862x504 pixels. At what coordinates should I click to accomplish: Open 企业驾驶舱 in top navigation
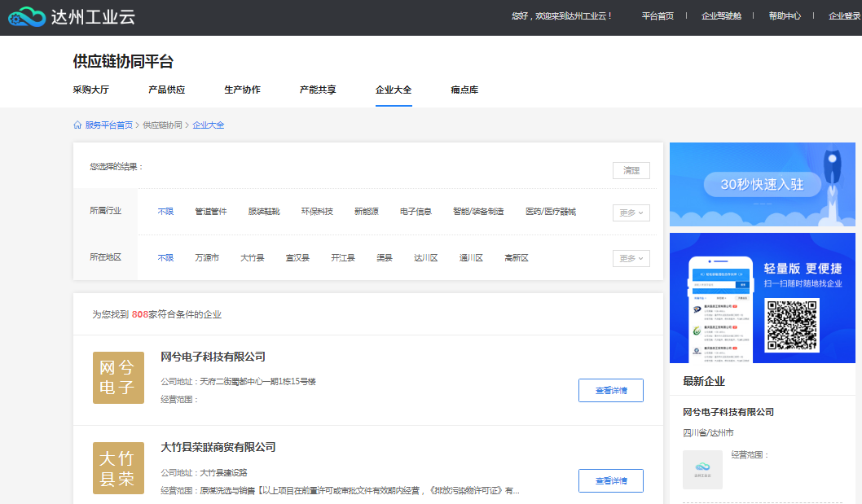pos(721,16)
